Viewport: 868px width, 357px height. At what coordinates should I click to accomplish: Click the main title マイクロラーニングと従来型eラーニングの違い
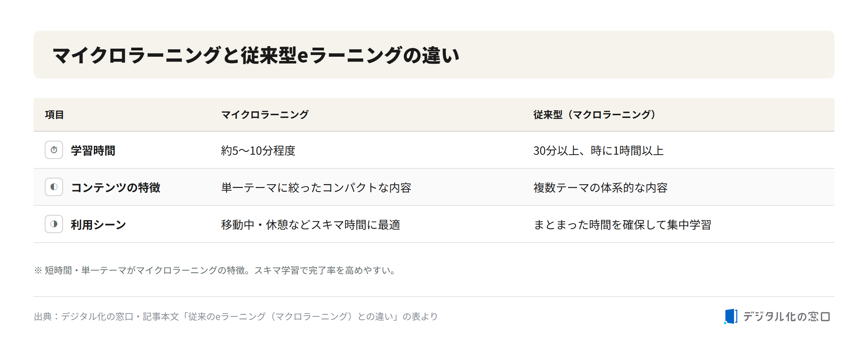[x=256, y=55]
